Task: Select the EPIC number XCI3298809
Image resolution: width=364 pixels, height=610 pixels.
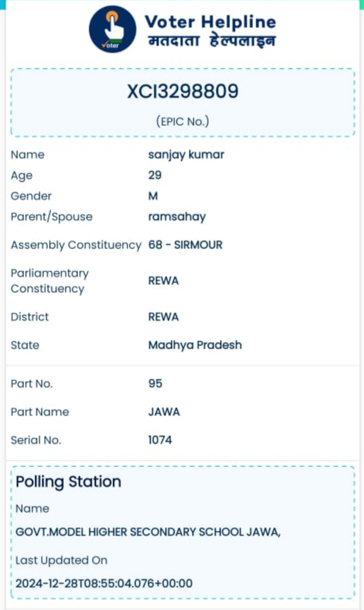Action: 183,91
